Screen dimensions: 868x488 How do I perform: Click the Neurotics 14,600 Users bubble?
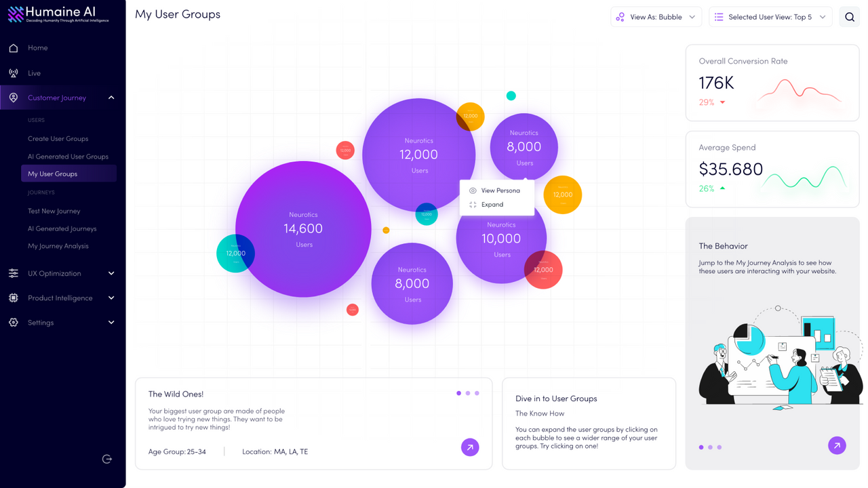pyautogui.click(x=303, y=228)
